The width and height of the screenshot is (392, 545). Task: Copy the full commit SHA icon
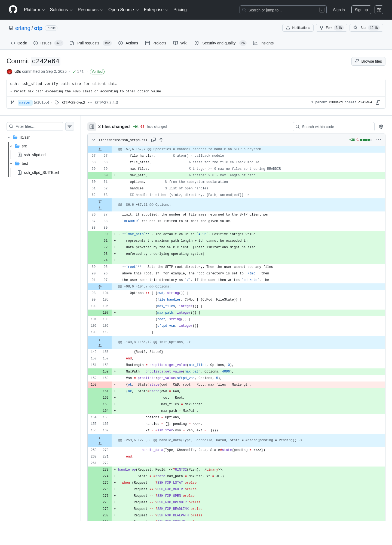point(378,102)
